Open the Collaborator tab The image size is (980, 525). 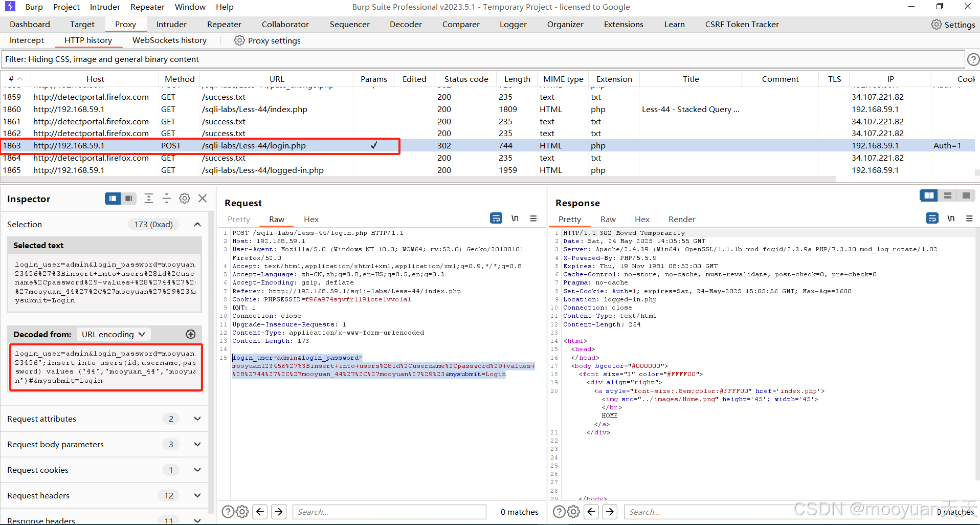click(x=285, y=24)
